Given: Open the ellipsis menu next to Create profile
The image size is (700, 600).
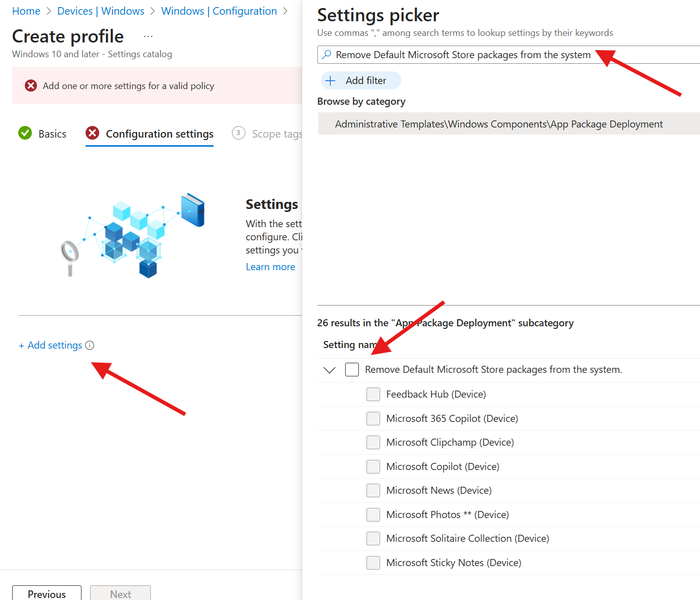Looking at the screenshot, I should (x=148, y=35).
